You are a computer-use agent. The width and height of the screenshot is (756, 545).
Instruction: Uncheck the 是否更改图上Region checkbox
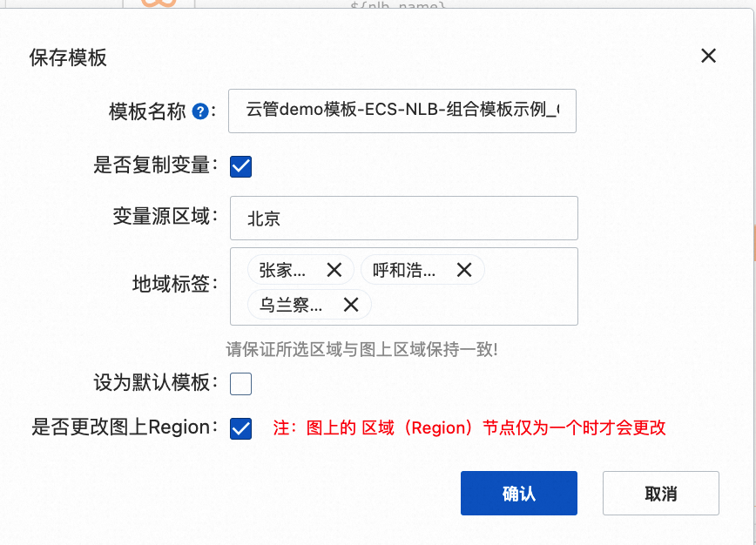pyautogui.click(x=240, y=428)
